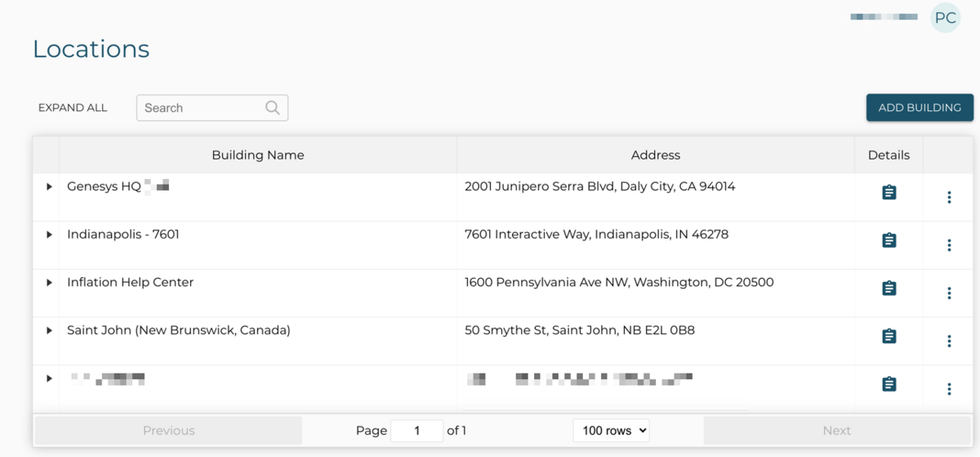Click the Next page button

point(836,431)
